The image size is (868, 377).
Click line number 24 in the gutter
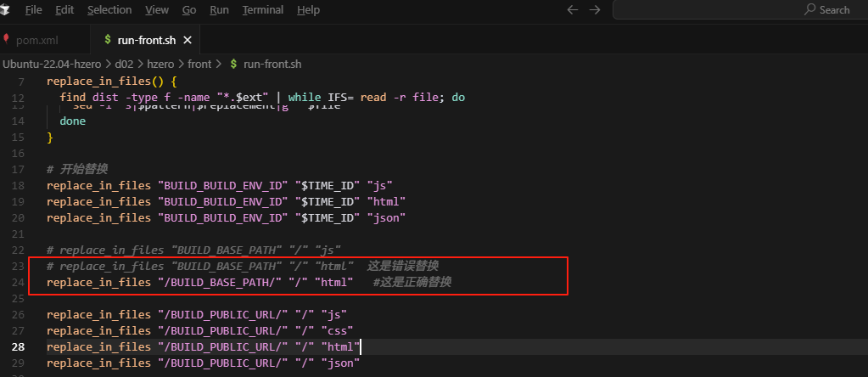pyautogui.click(x=18, y=282)
